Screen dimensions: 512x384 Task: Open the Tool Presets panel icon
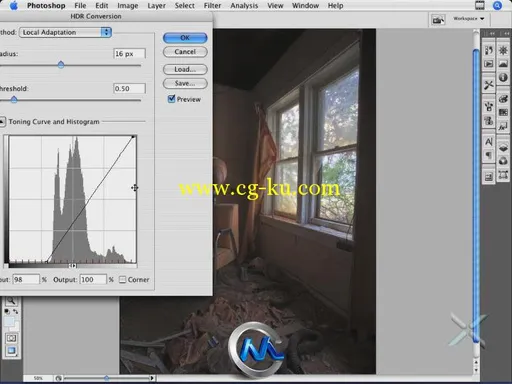[x=489, y=85]
